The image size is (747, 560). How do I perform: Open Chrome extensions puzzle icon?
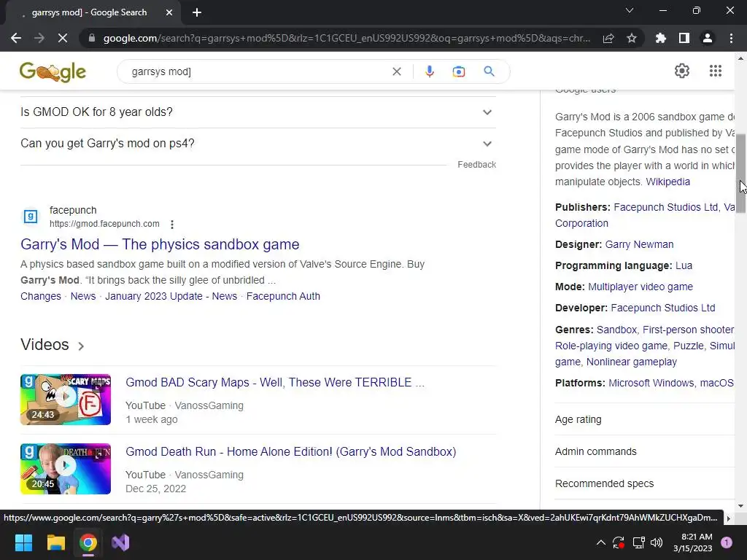coord(661,38)
